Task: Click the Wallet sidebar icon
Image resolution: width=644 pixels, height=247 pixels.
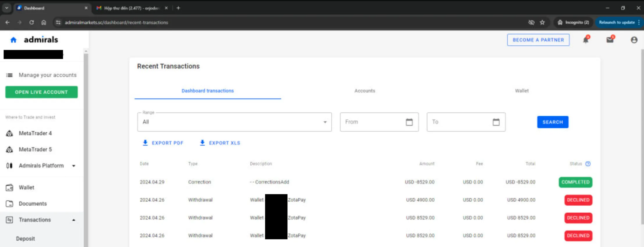Action: pos(9,188)
